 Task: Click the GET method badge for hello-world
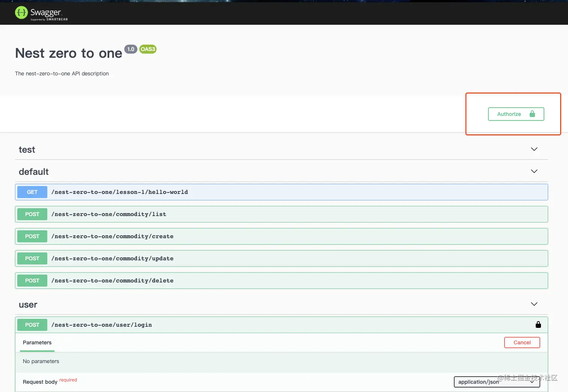click(x=32, y=192)
